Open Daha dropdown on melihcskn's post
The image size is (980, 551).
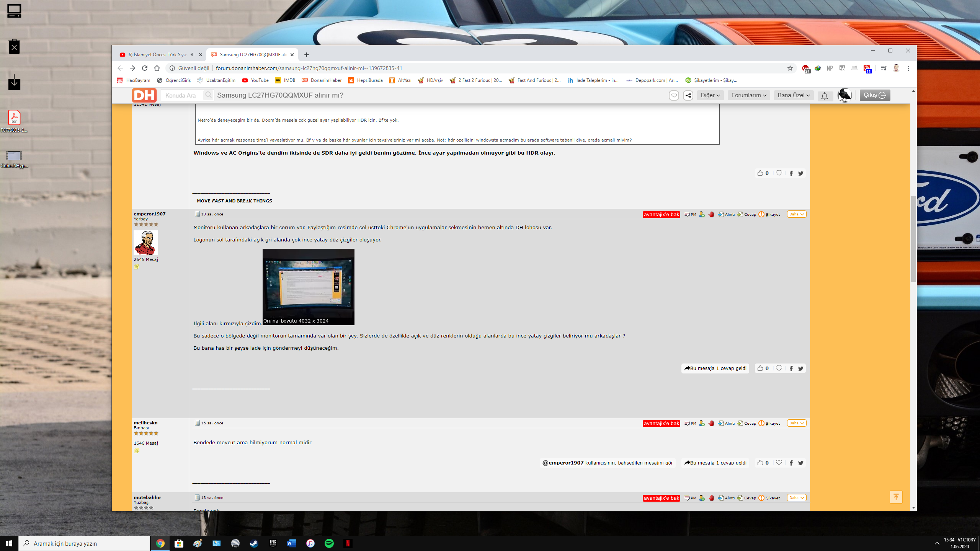(x=797, y=423)
